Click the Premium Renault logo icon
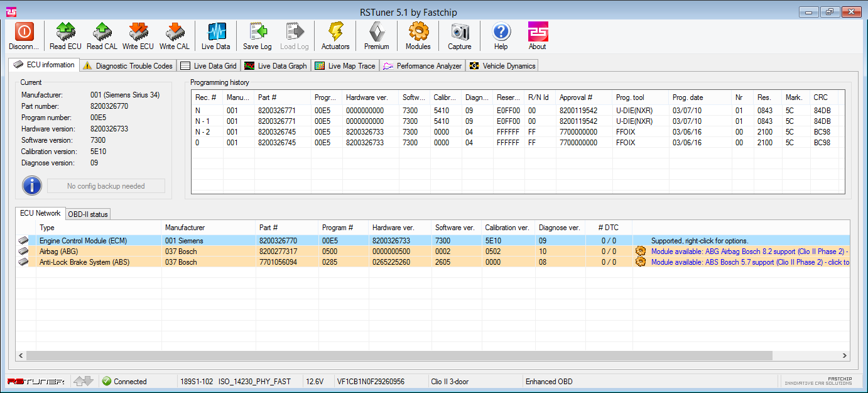 pyautogui.click(x=376, y=36)
